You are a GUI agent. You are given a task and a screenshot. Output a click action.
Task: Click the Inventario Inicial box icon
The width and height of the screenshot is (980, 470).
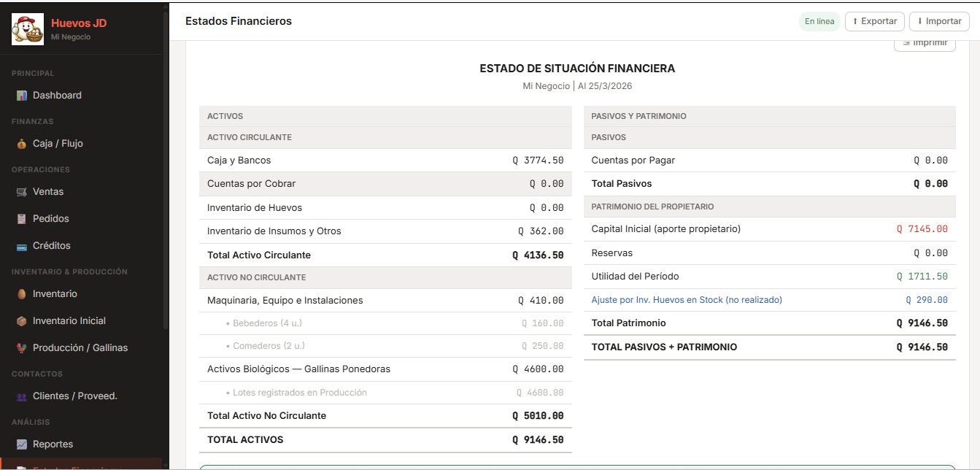[x=22, y=321]
